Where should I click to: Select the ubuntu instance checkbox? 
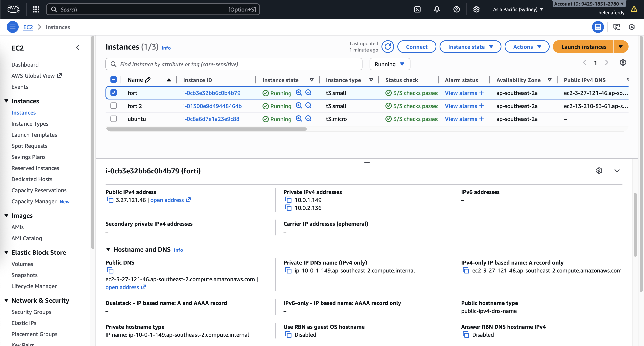(x=113, y=119)
